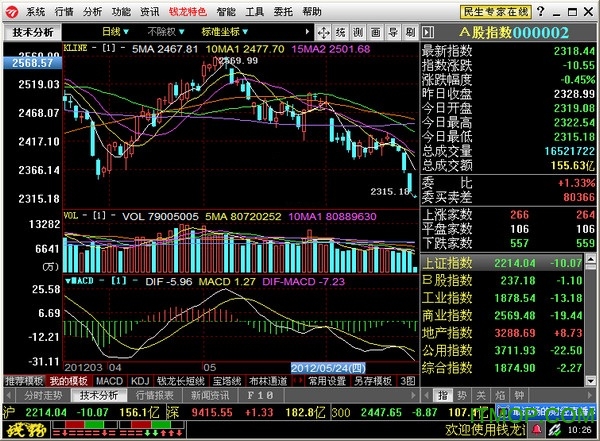The image size is (600, 441).
Task: Select the KDJ indicator tab
Action: 140,381
